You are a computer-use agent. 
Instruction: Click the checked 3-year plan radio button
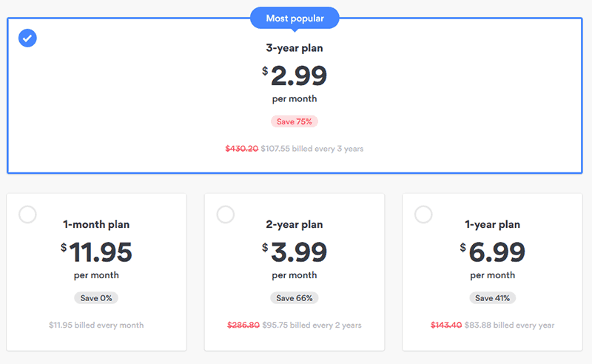27,38
